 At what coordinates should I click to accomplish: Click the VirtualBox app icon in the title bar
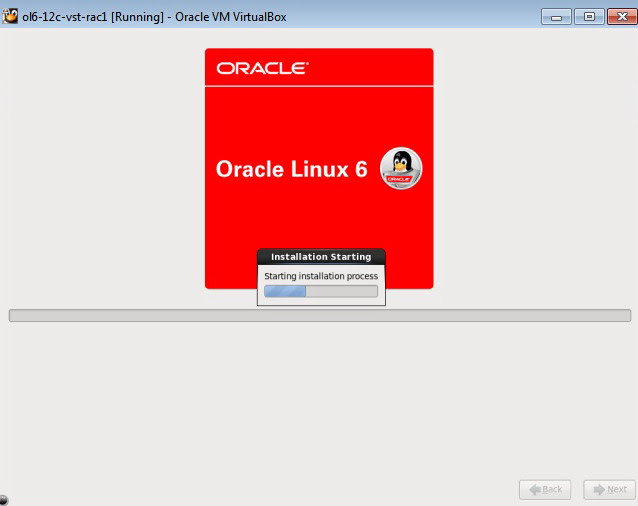click(x=10, y=16)
